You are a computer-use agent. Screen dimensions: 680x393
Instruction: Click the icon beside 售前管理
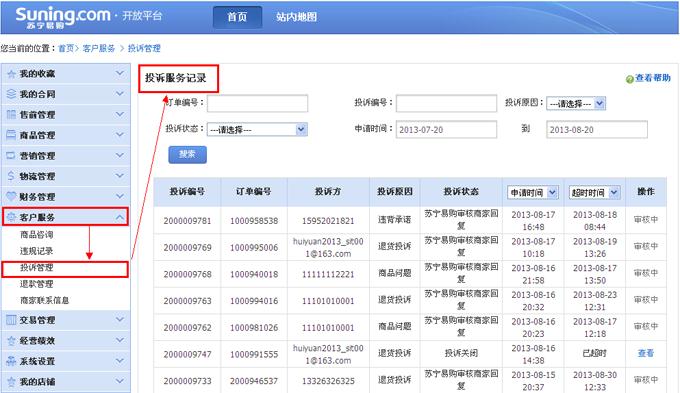(x=11, y=115)
